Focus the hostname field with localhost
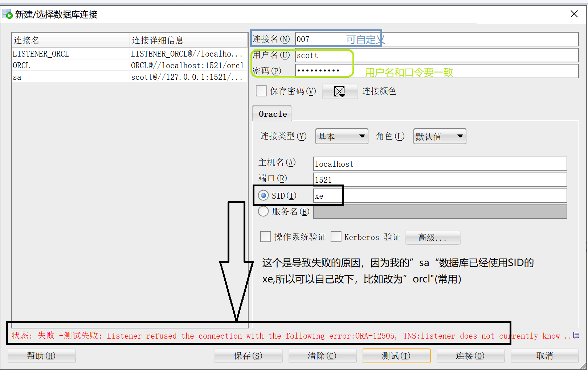Viewport: 588px width, 377px height. (440, 164)
